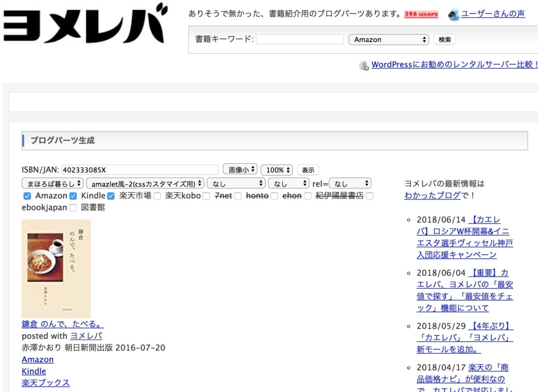Open the わかったブログ link
Screen dimensions: 538x392
tap(432, 195)
